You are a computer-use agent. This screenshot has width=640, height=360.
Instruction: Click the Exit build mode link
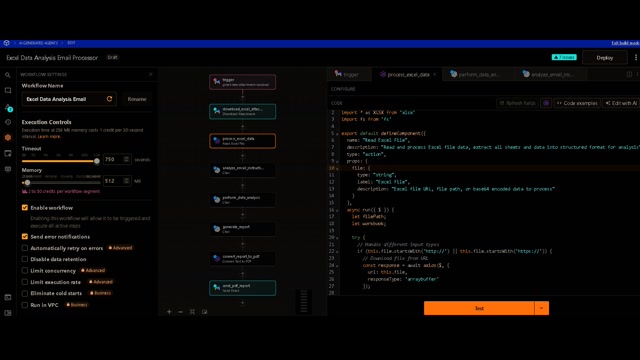tap(625, 43)
